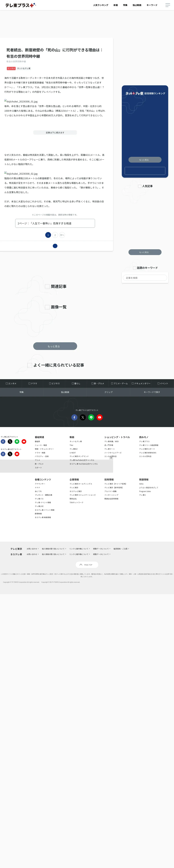The image size is (174, 868).
Task: Open Facebook icon under BSテレ東公式アカウント
Action: (x=3, y=454)
